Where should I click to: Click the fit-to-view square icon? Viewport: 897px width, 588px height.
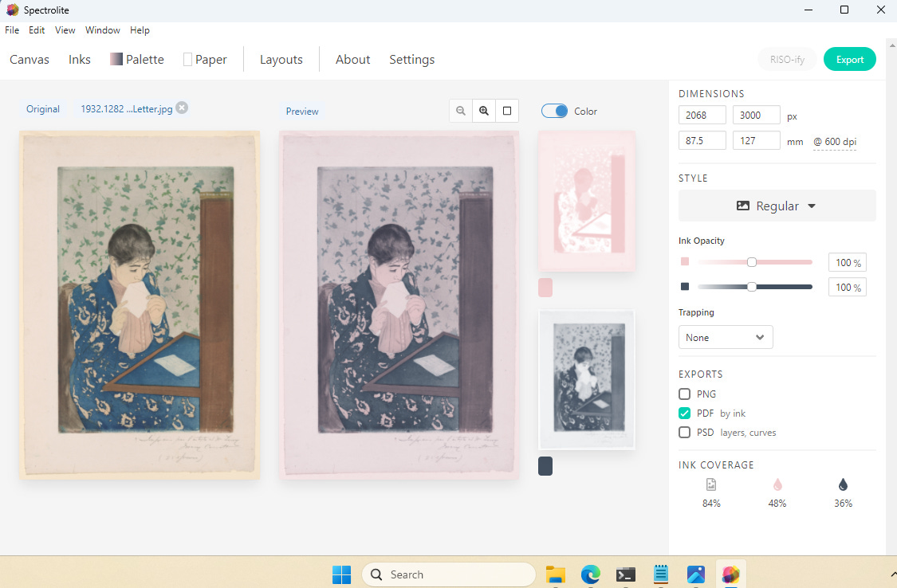coord(507,111)
